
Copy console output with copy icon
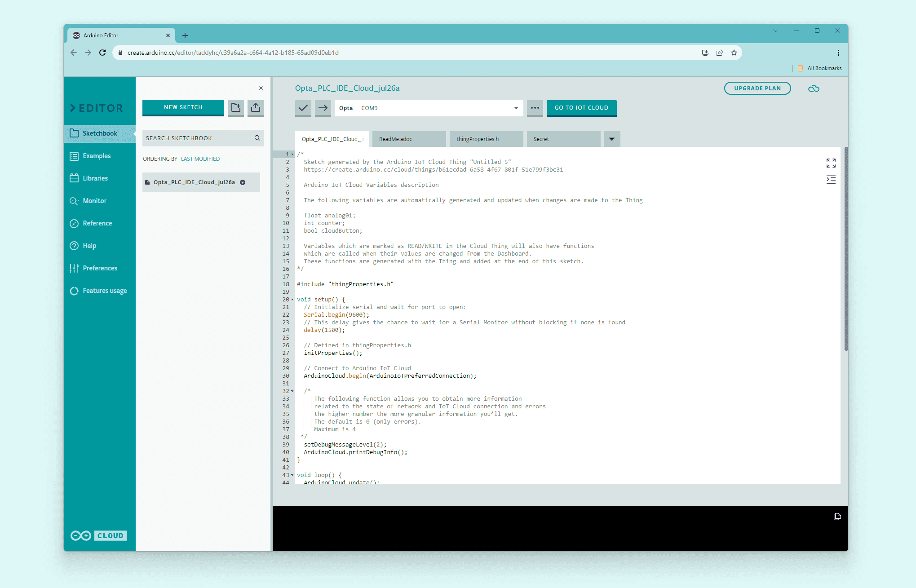(837, 517)
